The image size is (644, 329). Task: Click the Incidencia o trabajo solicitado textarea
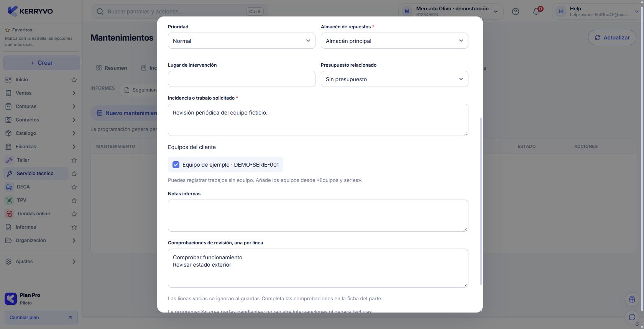[x=318, y=120]
